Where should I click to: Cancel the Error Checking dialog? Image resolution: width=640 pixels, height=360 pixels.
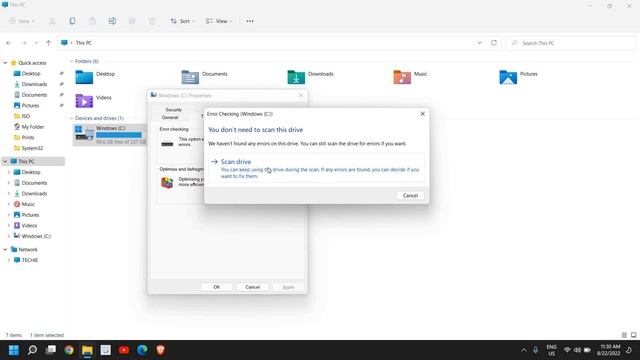click(x=410, y=196)
